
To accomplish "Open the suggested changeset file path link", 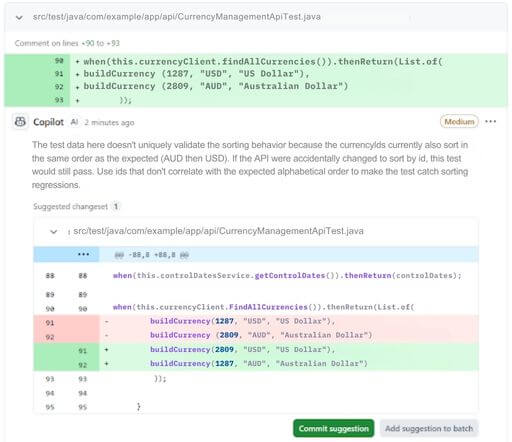I will click(218, 231).
